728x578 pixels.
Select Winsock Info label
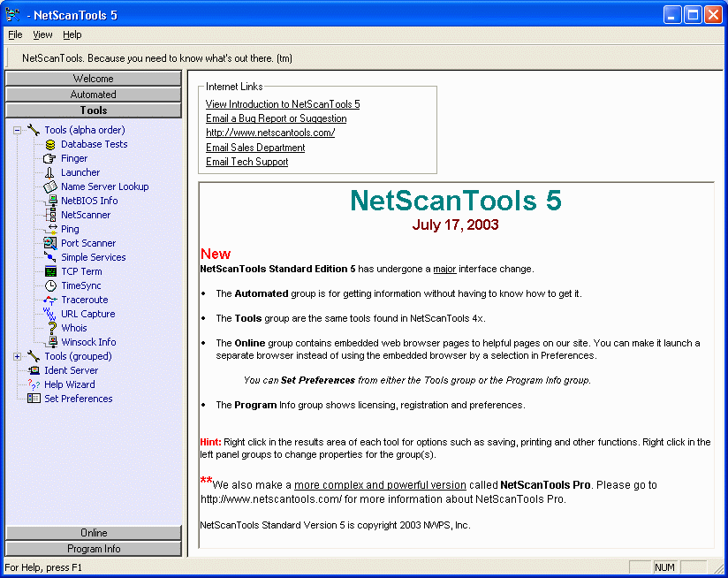coord(88,342)
